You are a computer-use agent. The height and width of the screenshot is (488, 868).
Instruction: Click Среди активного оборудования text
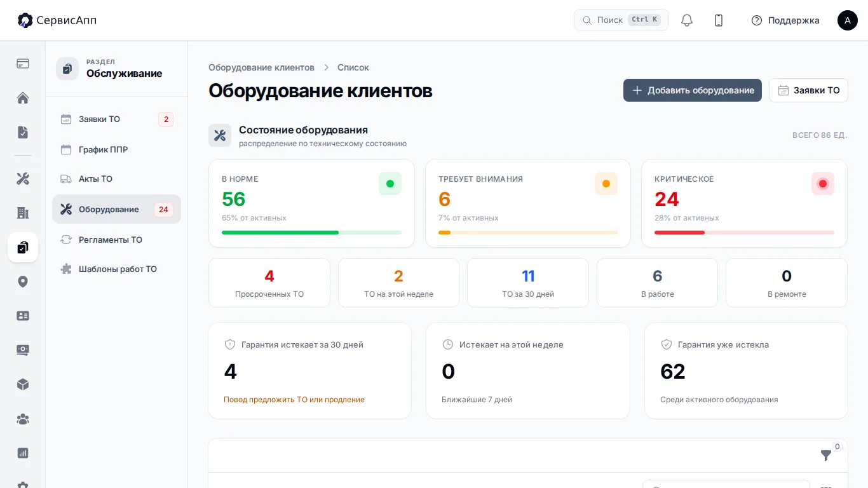point(719,400)
